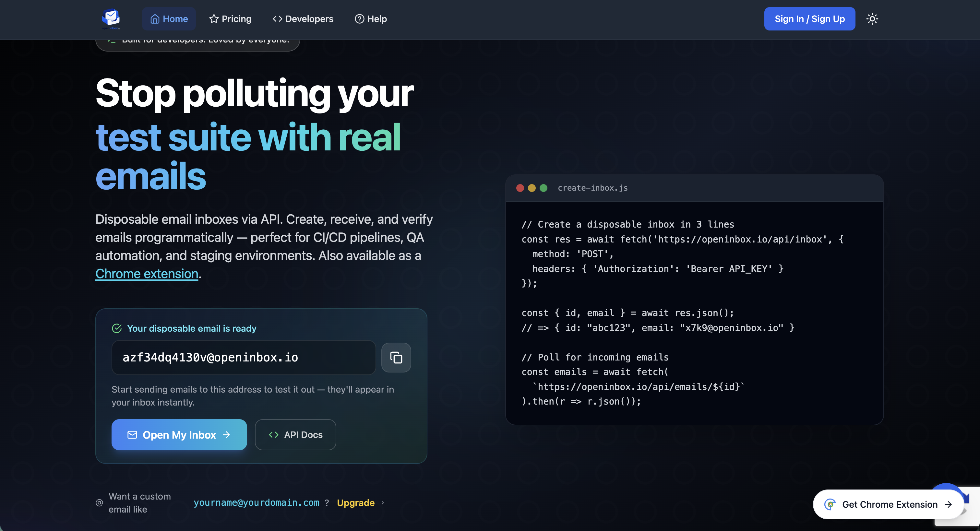Copy the disposable email address
The width and height of the screenshot is (980, 531).
(396, 357)
